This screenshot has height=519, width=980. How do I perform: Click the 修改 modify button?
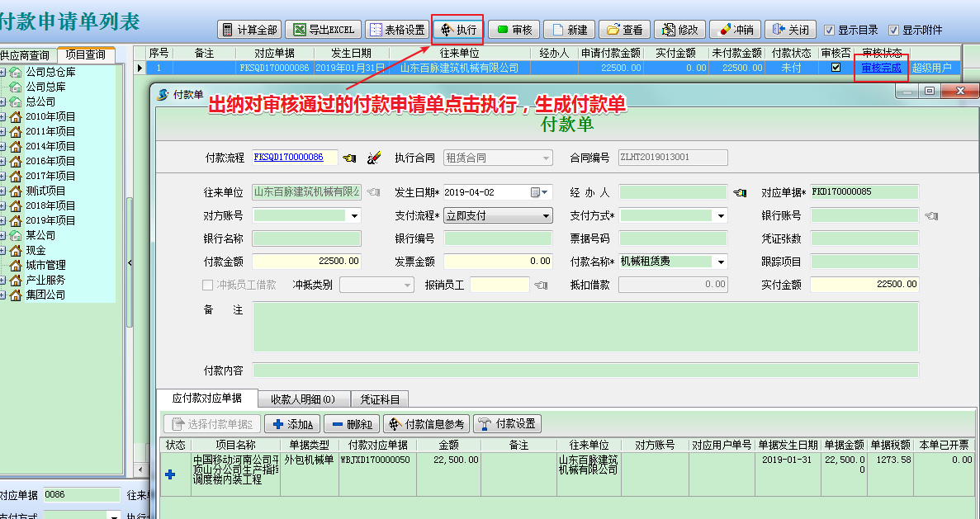pos(680,30)
